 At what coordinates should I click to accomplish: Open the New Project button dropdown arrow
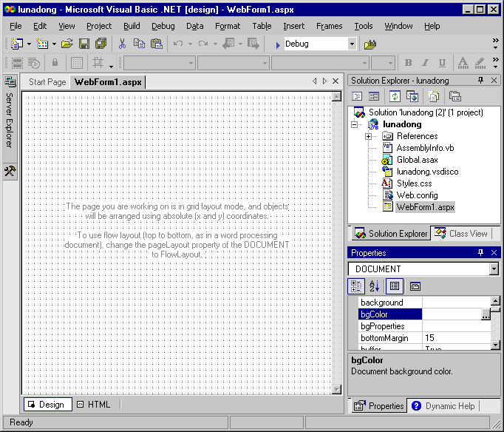click(29, 44)
